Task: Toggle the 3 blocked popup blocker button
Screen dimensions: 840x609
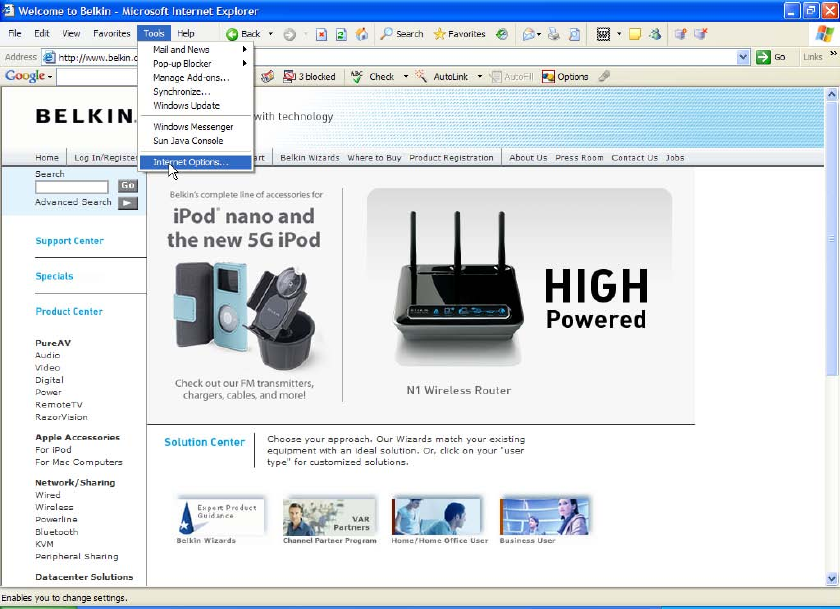Action: [x=309, y=77]
